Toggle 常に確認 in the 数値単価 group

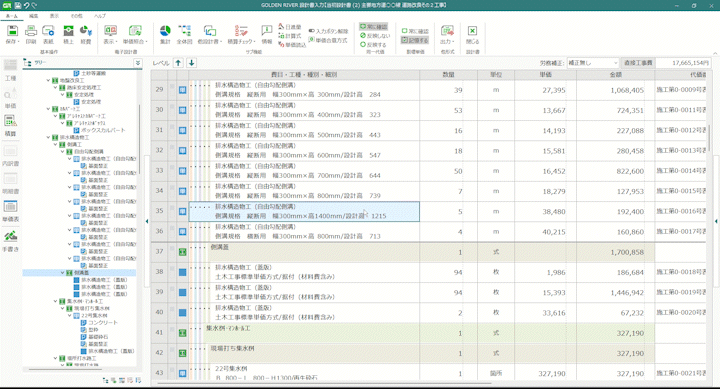coord(415,31)
